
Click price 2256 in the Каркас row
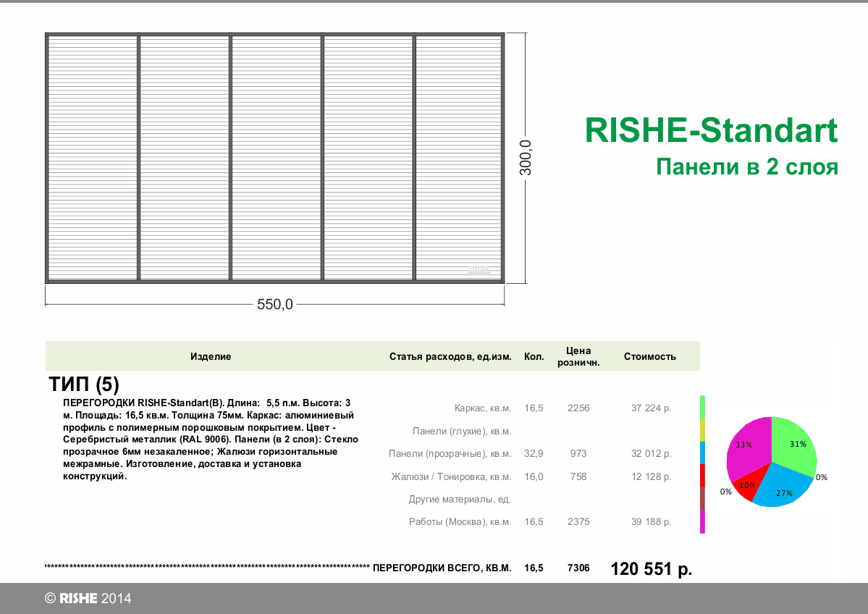coord(578,408)
